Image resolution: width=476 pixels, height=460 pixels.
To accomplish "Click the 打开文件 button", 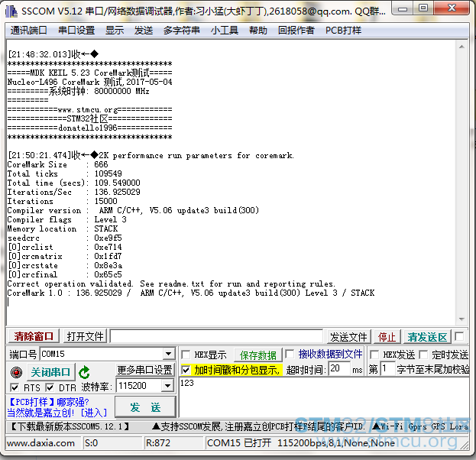I will click(x=85, y=336).
